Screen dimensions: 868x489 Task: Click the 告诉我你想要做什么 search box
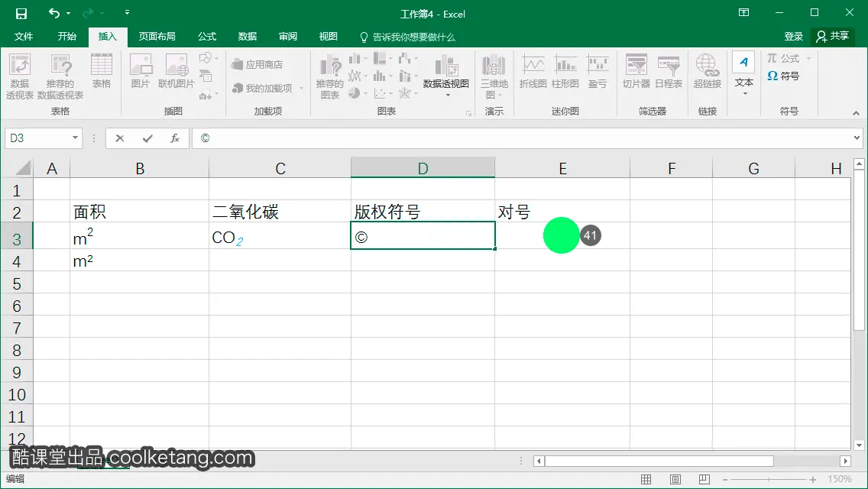tap(407, 37)
